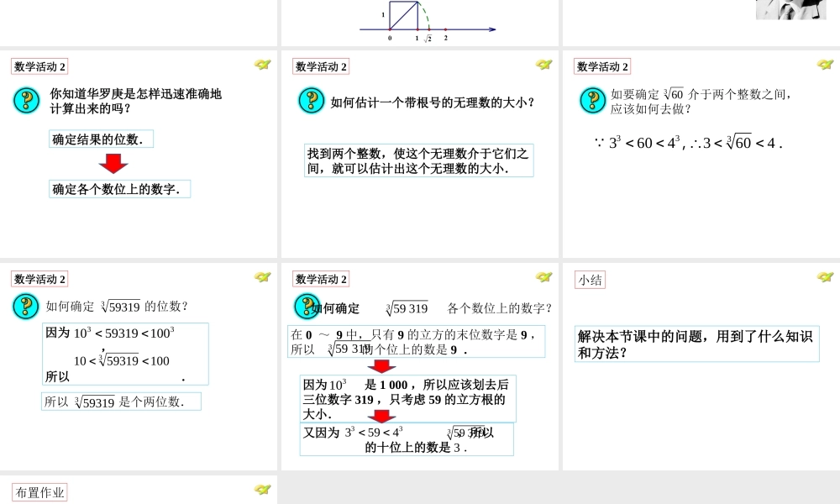
Task: Click red arrow above 又因为 3³<59<4³ box
Action: [382, 416]
